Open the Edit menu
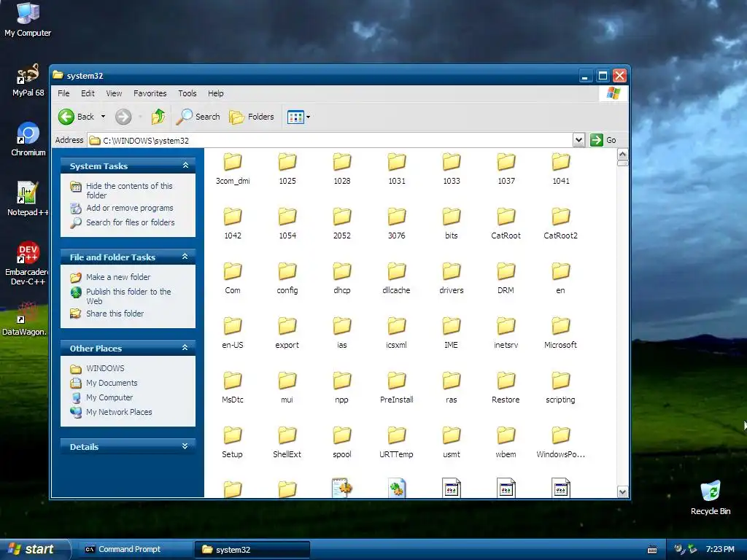The width and height of the screenshot is (747, 560). (88, 93)
